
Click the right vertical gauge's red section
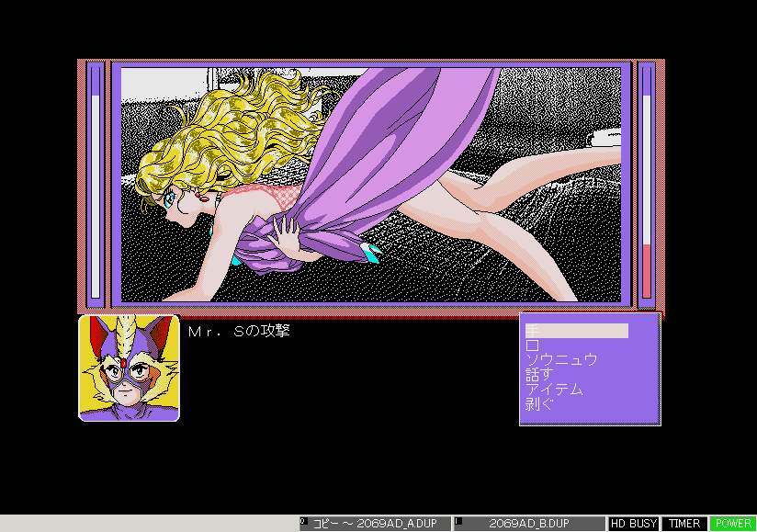647,271
